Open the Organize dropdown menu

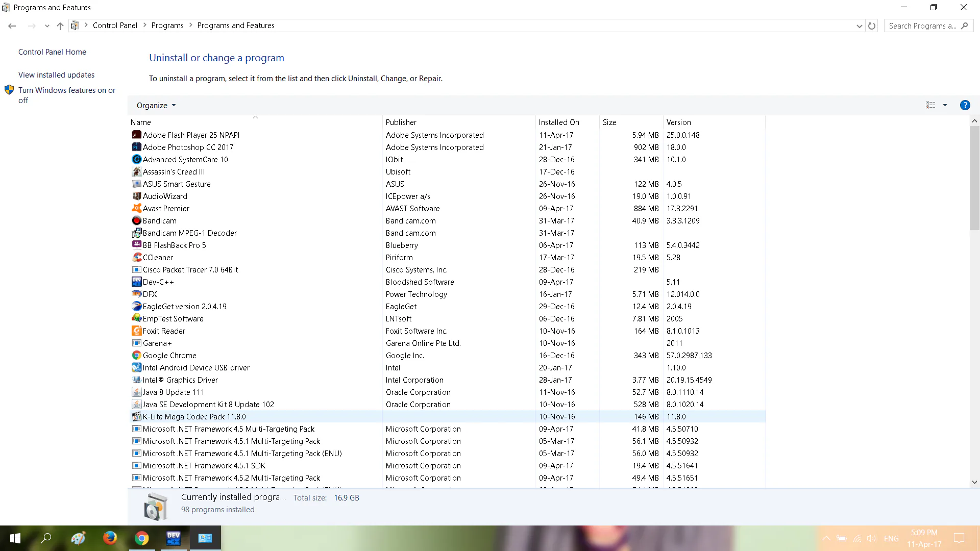pos(156,105)
